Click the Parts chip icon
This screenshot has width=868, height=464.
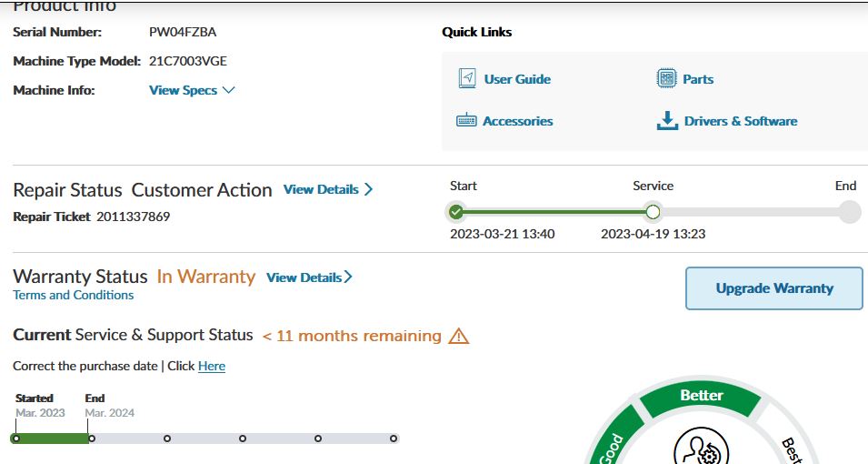666,79
